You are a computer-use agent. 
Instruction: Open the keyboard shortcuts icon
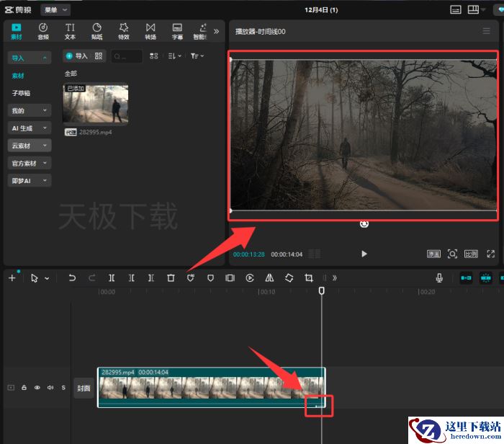(x=456, y=9)
